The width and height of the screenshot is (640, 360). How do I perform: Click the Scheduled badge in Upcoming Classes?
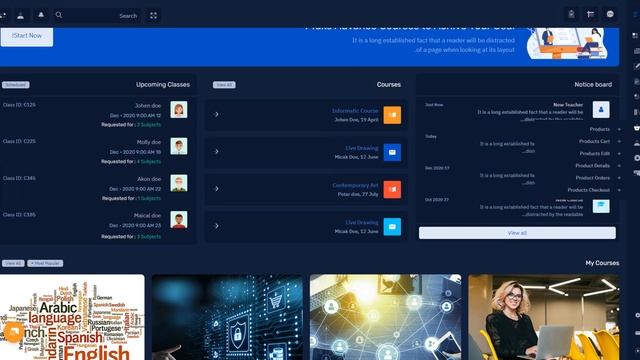[16, 85]
